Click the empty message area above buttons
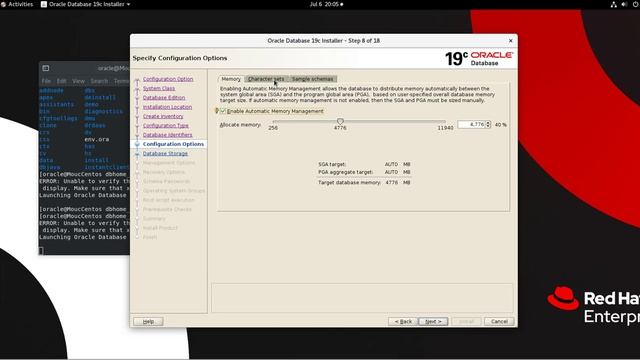640x360 pixels. pos(362,298)
